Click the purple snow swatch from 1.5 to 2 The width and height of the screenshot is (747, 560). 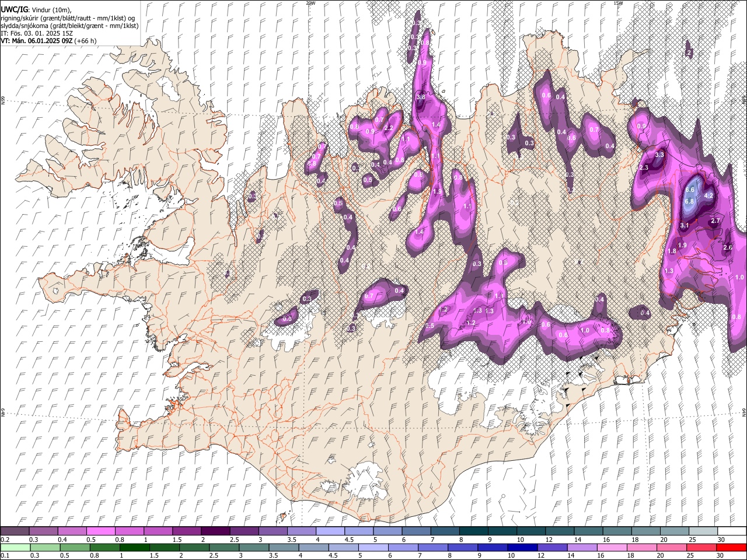pos(186,531)
